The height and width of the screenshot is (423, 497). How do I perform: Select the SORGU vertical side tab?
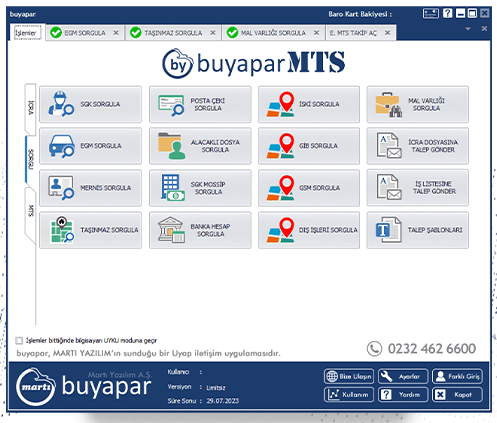pyautogui.click(x=30, y=159)
